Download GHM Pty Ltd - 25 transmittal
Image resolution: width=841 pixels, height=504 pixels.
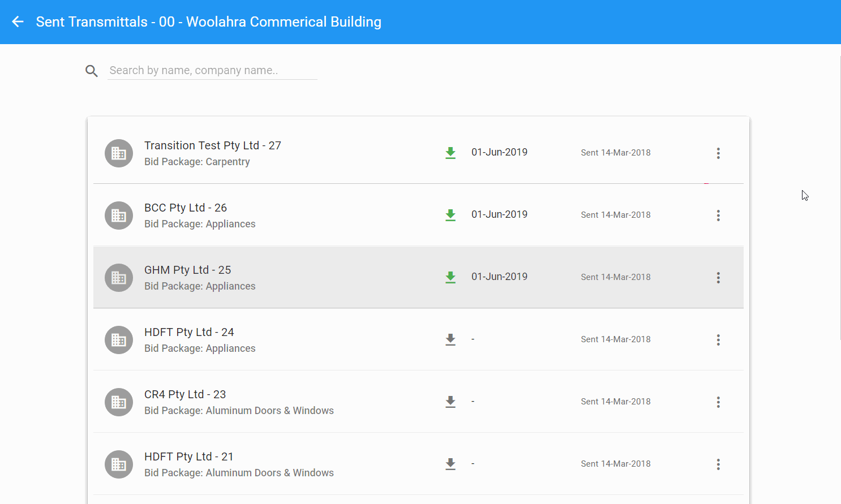click(x=450, y=277)
